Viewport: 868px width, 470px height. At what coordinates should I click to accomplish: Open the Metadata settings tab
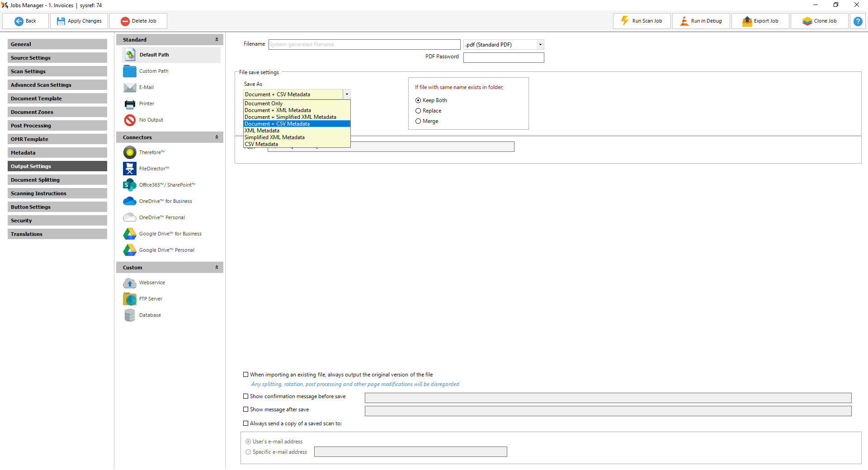coord(57,153)
